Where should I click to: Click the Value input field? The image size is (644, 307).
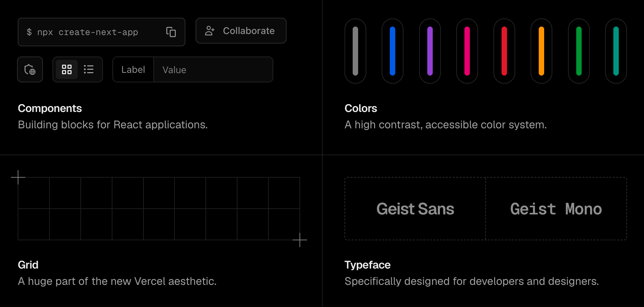point(213,69)
